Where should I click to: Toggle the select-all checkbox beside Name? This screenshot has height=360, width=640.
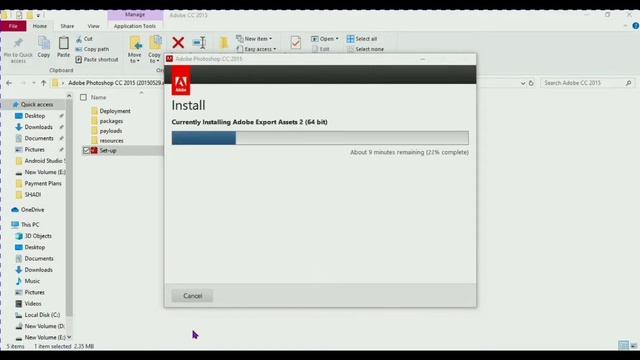point(83,98)
